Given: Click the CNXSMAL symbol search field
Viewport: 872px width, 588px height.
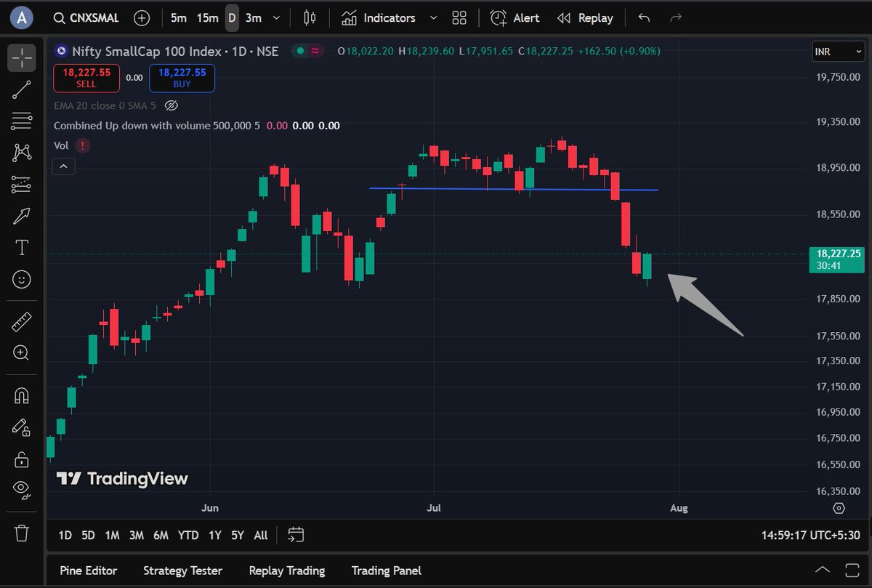Looking at the screenshot, I should pyautogui.click(x=93, y=17).
